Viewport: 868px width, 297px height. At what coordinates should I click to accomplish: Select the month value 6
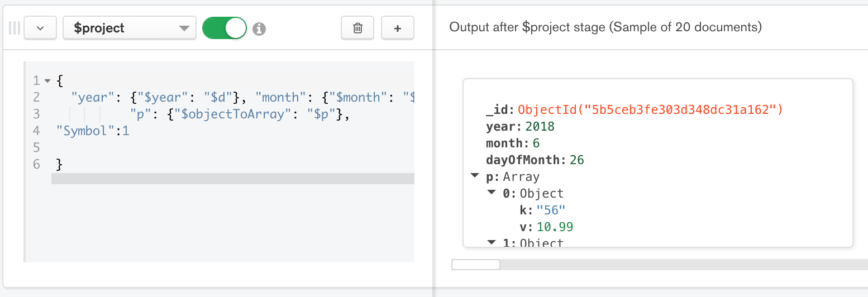pos(536,143)
